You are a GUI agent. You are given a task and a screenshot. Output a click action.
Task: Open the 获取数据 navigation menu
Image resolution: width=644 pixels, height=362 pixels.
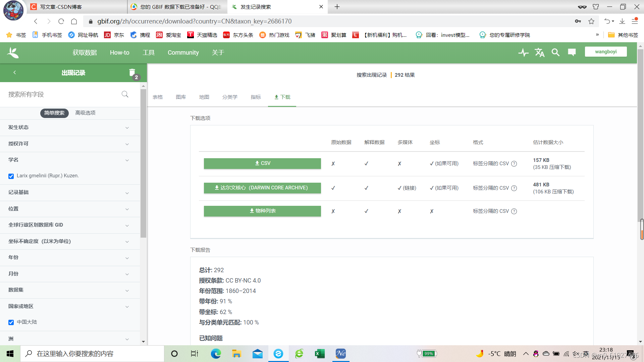pos(85,53)
